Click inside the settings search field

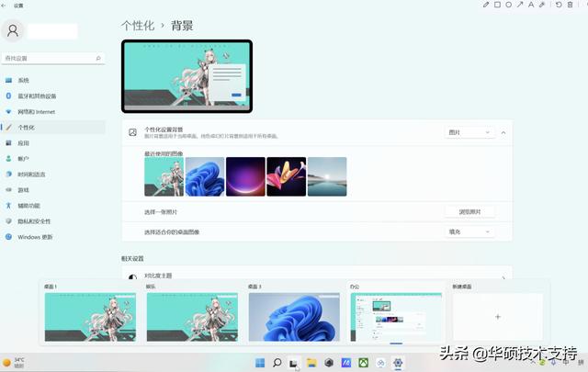[53, 58]
